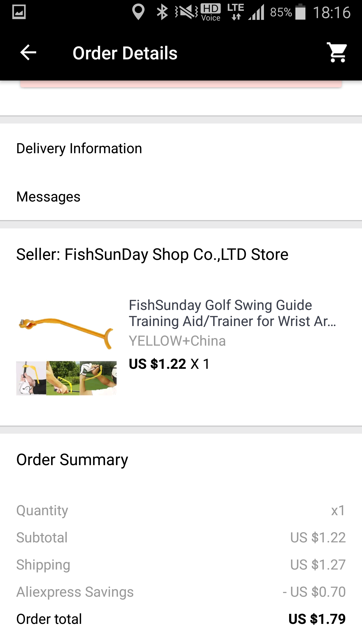Tap the picture notification icon
362x644 pixels.
(19, 12)
